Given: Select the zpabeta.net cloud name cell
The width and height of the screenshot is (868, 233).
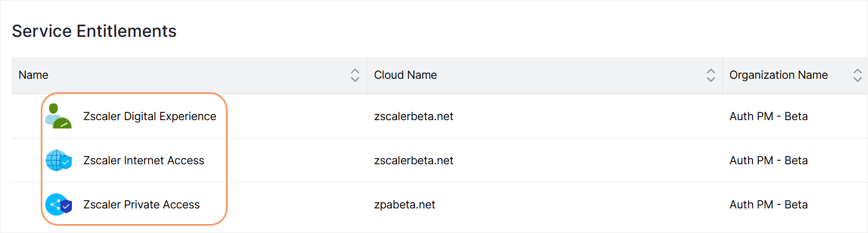Looking at the screenshot, I should point(405,205).
